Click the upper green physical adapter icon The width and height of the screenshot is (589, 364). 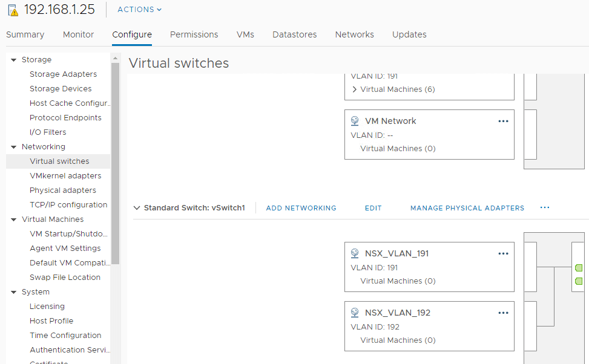click(579, 268)
